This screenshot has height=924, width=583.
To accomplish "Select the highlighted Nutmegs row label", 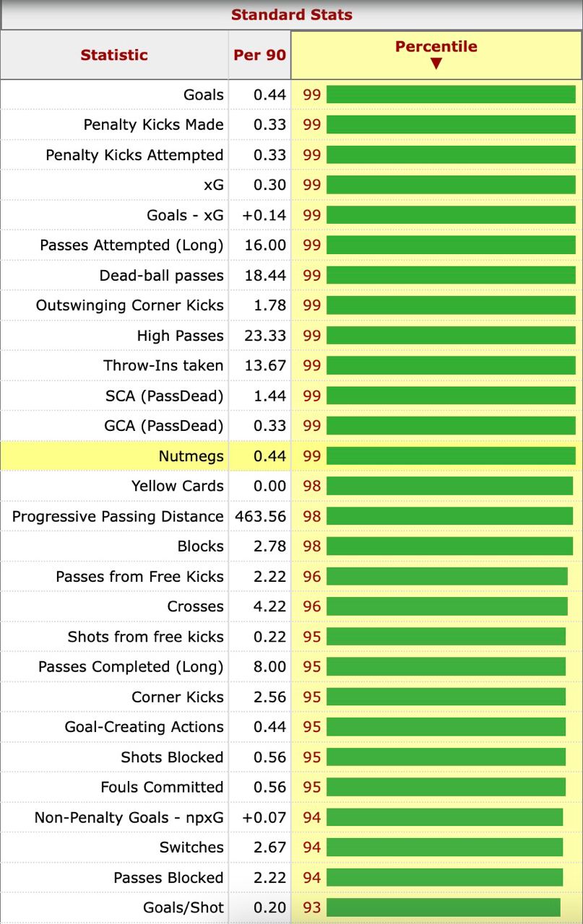I will 191,456.
